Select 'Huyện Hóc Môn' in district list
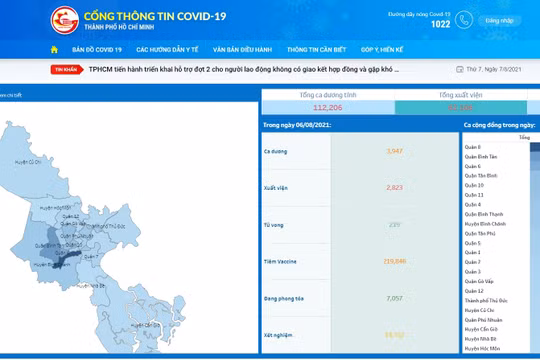540x360 pixels. pos(482,349)
